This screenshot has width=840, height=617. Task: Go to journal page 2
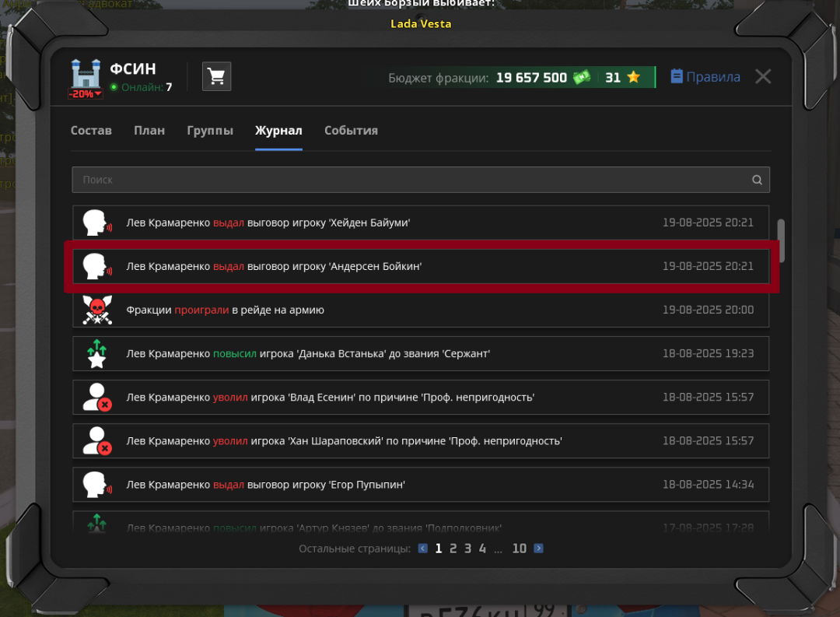[x=453, y=549]
